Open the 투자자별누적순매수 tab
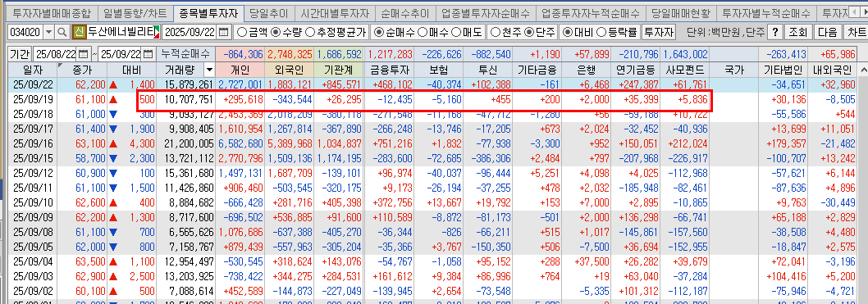Screen dimensions: 868x304 point(766,12)
